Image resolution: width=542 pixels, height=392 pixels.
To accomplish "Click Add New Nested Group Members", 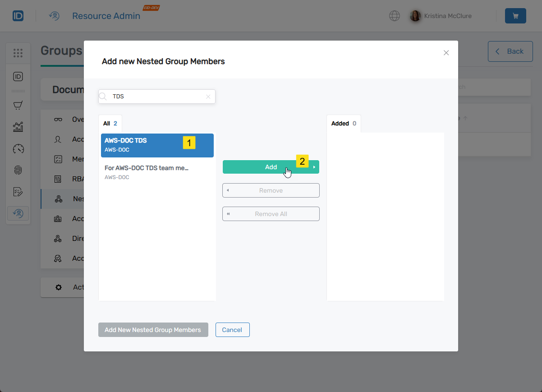I will pyautogui.click(x=153, y=330).
